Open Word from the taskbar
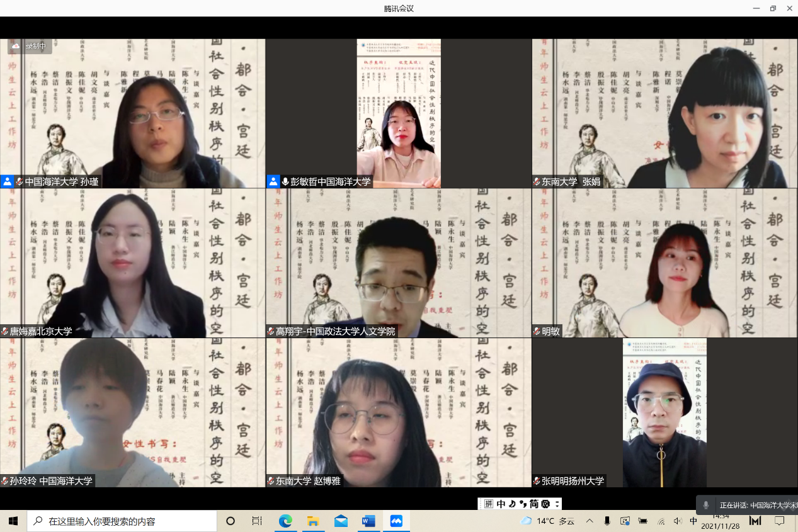The height and width of the screenshot is (532, 798). point(368,521)
